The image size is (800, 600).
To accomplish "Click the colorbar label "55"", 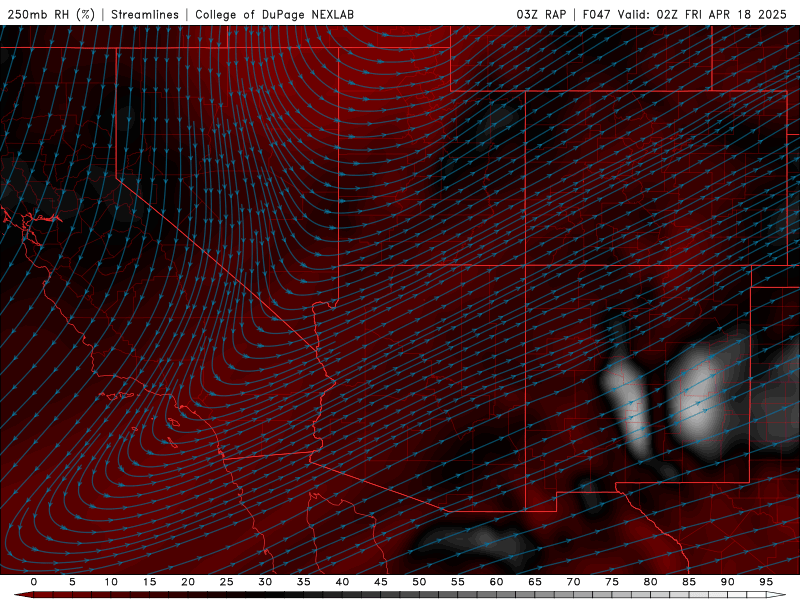I will (x=458, y=582).
